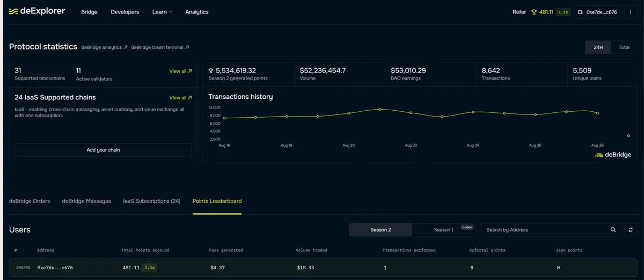
Task: Expand the Learn dropdown
Action: coord(162,12)
